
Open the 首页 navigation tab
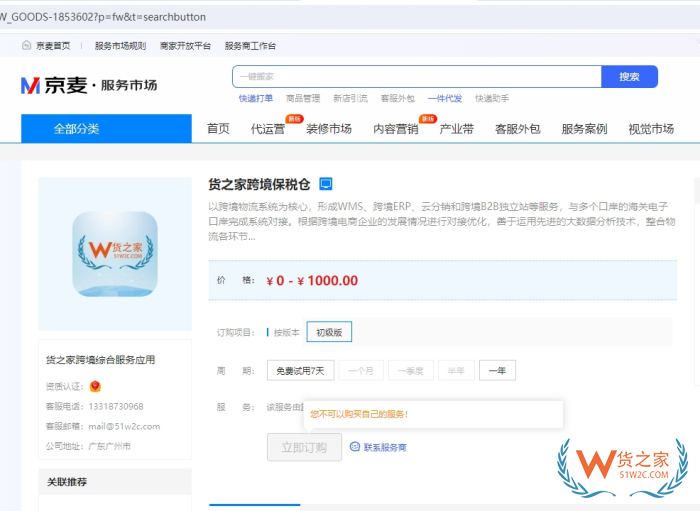click(218, 129)
